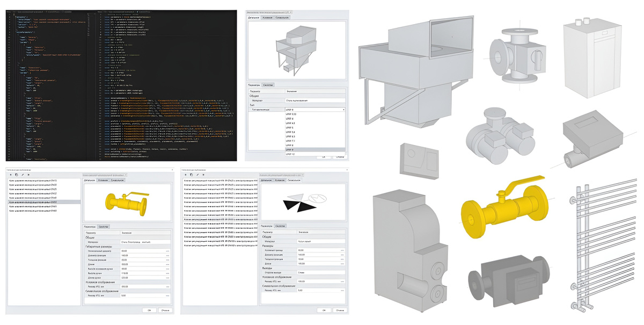Select the highlighted row in the control valve list
The width and height of the screenshot is (644, 325).
tap(219, 219)
